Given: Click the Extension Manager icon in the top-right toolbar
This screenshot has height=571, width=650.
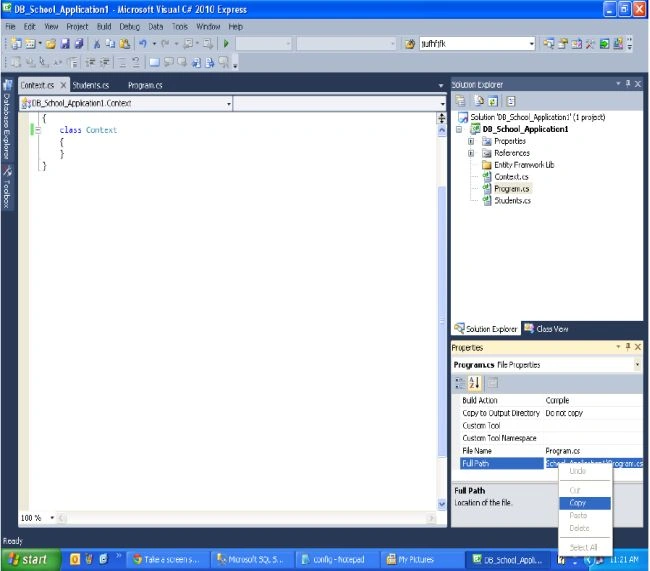Looking at the screenshot, I should [x=618, y=44].
